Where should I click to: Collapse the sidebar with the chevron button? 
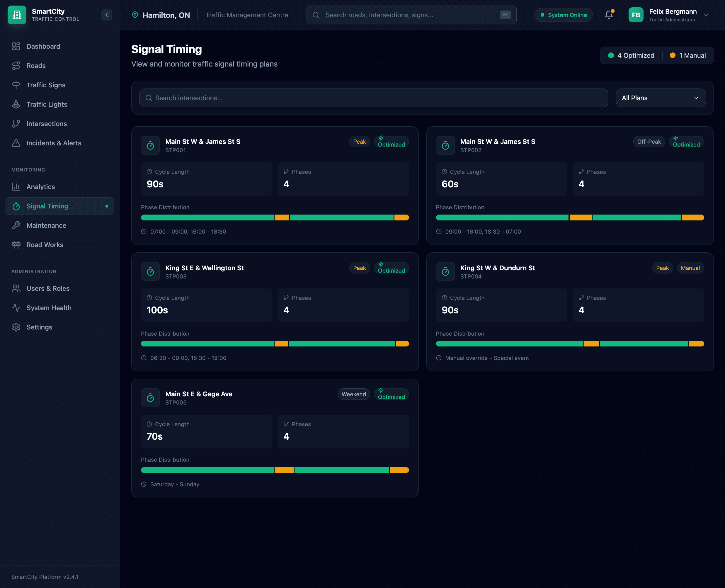(x=106, y=15)
